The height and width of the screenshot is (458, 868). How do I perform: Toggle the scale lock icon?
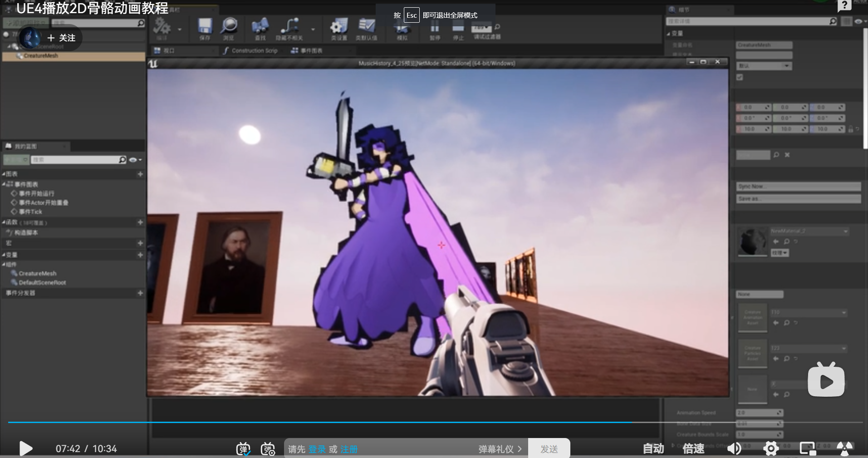coord(851,129)
